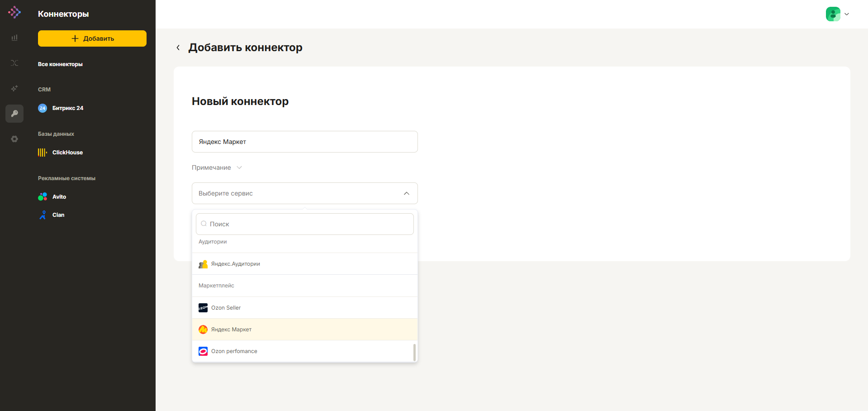Open the bar chart analytics sidebar icon
Viewport: 868px width, 411px height.
click(14, 38)
